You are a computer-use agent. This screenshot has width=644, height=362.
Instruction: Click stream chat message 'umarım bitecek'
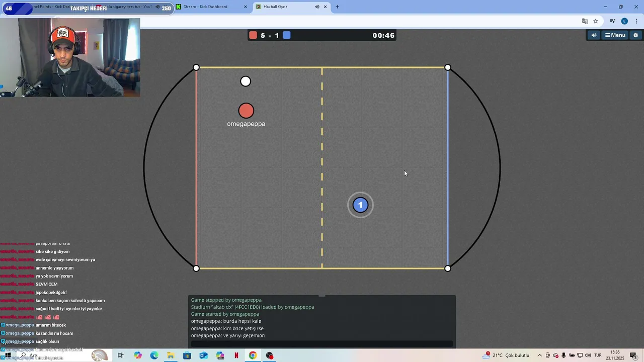coord(51,325)
